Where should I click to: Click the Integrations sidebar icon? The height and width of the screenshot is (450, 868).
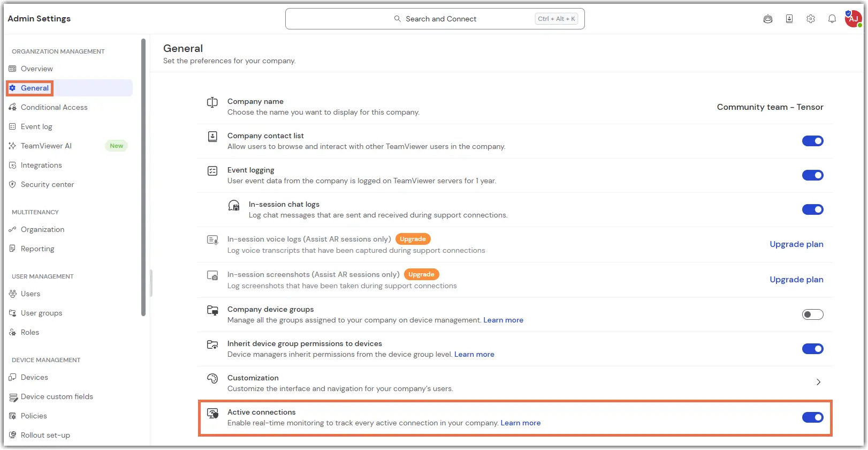12,165
